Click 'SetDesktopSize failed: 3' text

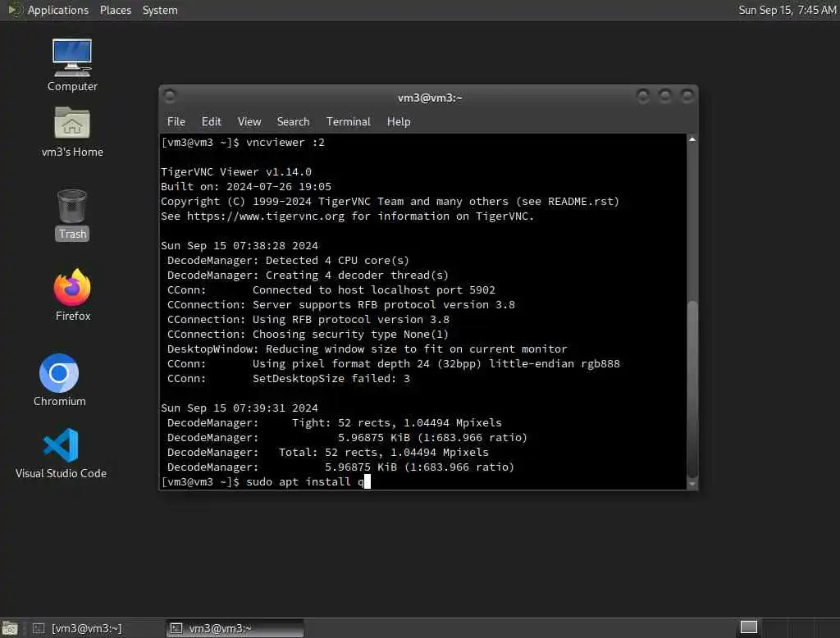pos(331,378)
